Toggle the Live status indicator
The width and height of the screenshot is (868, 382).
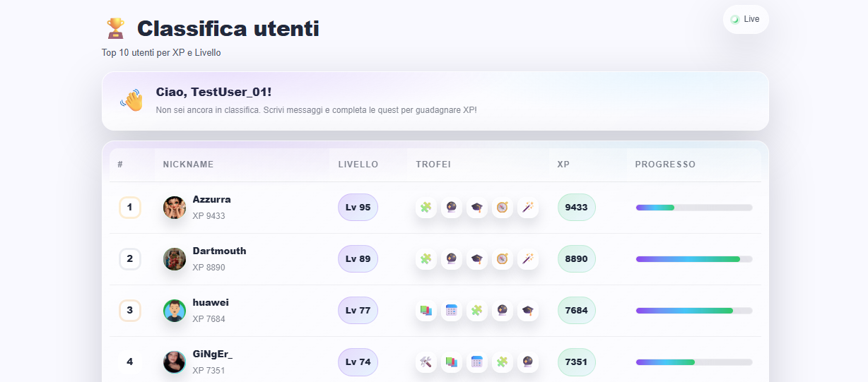[745, 19]
